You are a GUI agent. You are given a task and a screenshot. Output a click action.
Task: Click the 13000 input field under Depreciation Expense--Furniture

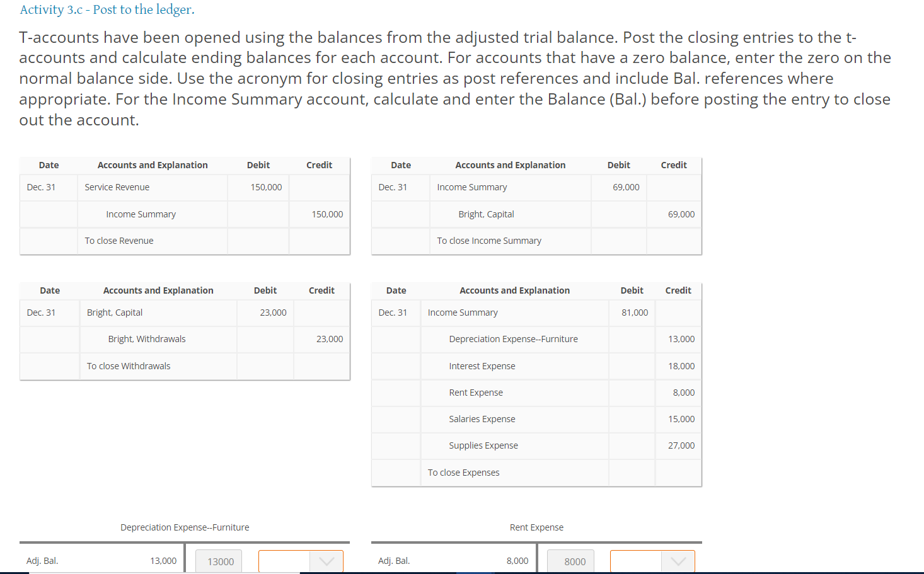(218, 560)
